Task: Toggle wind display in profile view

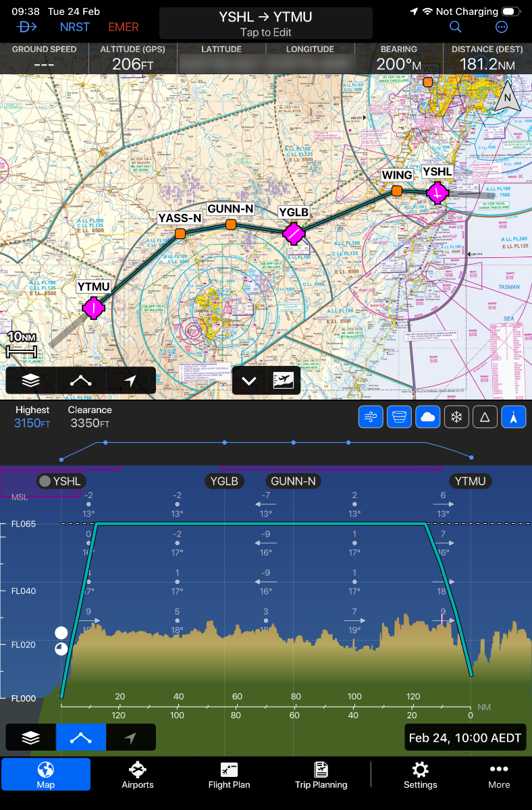Action: coord(371,417)
